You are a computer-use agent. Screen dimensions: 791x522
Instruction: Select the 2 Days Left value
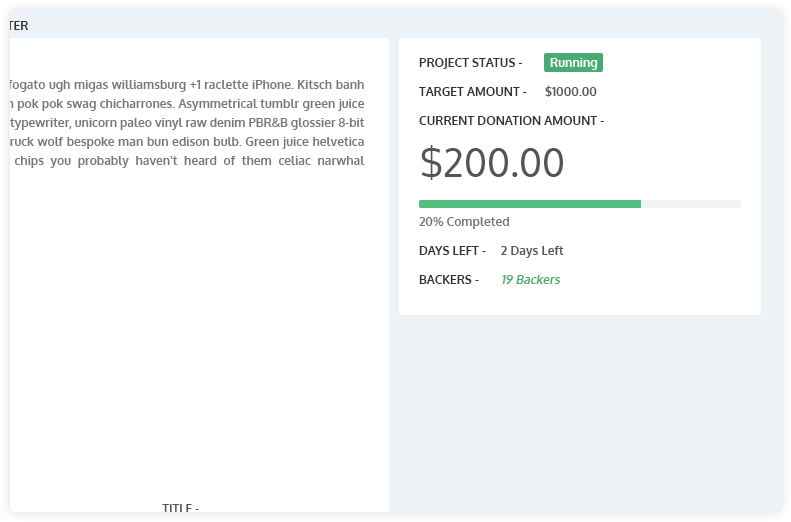pos(532,251)
